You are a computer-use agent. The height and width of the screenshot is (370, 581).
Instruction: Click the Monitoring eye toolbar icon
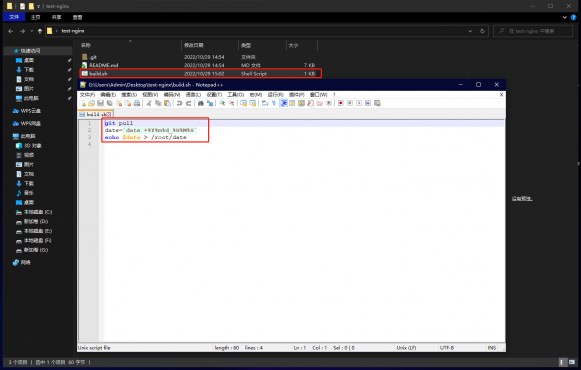pos(329,103)
